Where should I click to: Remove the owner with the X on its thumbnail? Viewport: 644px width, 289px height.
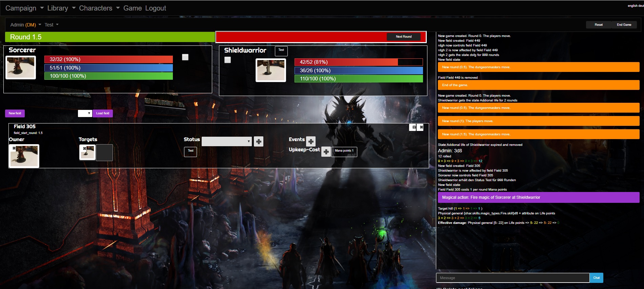click(x=14, y=148)
